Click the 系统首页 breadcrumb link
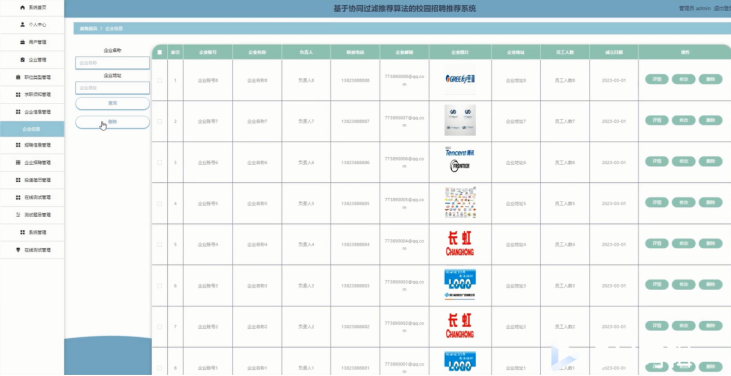Screen dimensions: 731x376 click(x=88, y=29)
